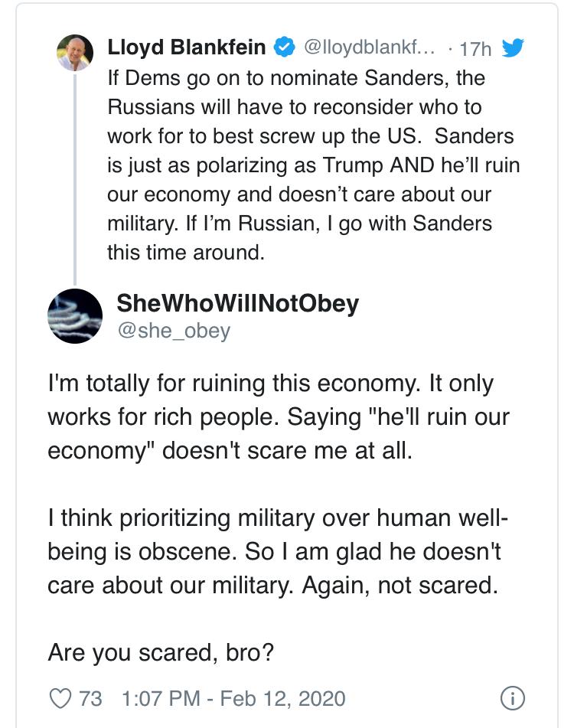Click the Twitter bird logo icon

point(511,48)
